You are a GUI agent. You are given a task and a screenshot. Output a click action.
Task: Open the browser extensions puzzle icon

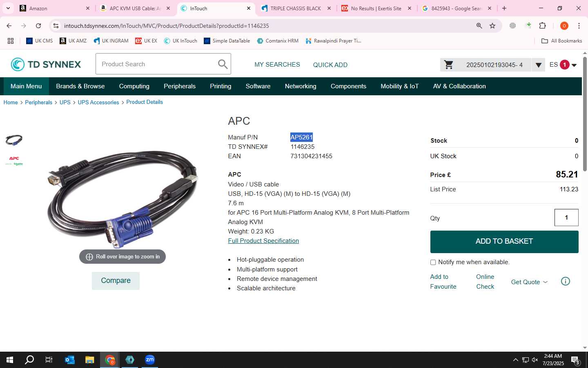(543, 26)
